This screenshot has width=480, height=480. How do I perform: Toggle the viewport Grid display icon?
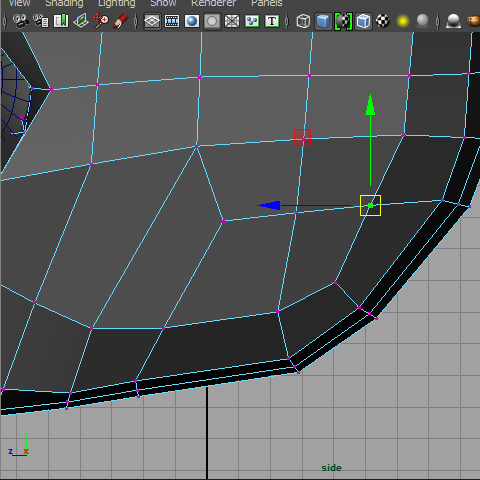pos(152,21)
